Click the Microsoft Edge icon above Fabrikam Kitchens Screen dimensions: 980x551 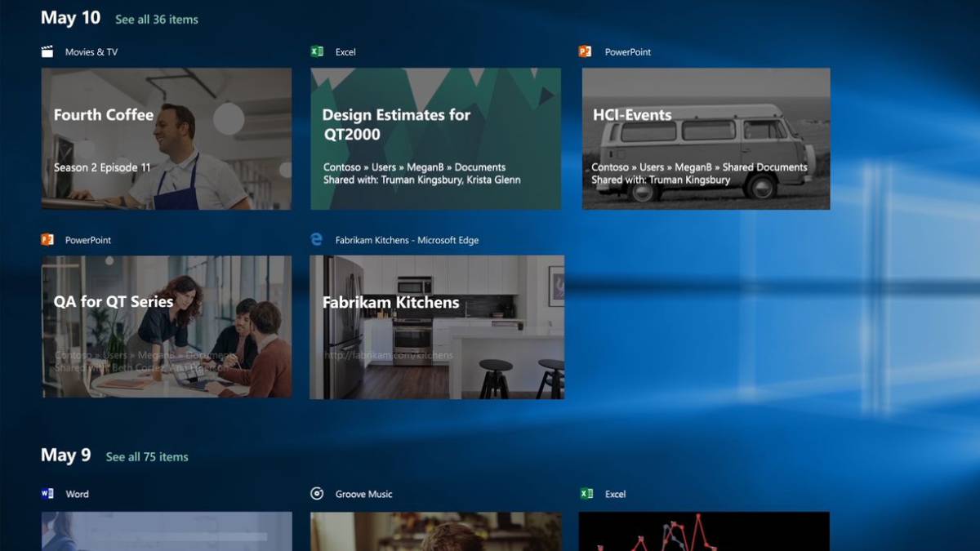coord(317,239)
